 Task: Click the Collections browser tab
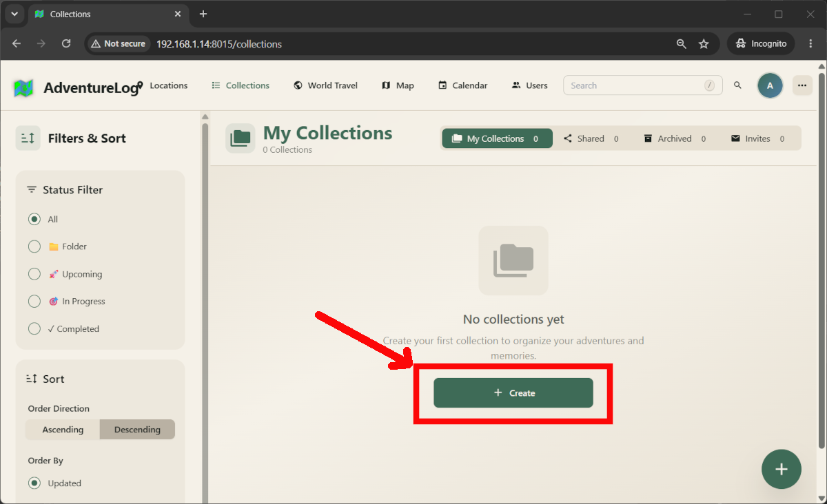107,14
